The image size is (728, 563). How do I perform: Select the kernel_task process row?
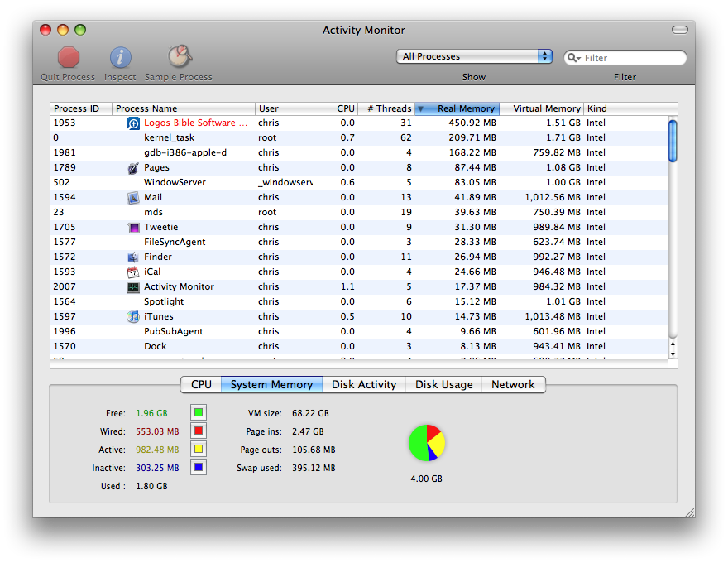[x=359, y=138]
